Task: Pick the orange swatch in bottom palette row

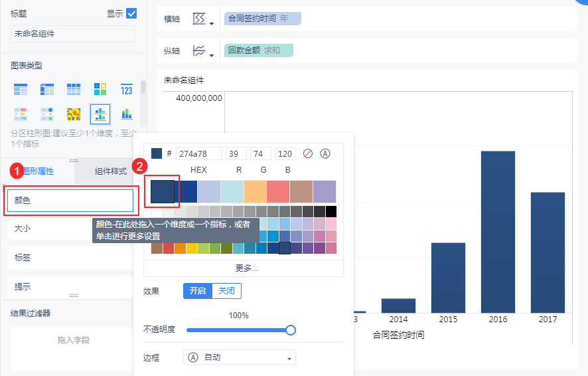Action: click(x=180, y=248)
